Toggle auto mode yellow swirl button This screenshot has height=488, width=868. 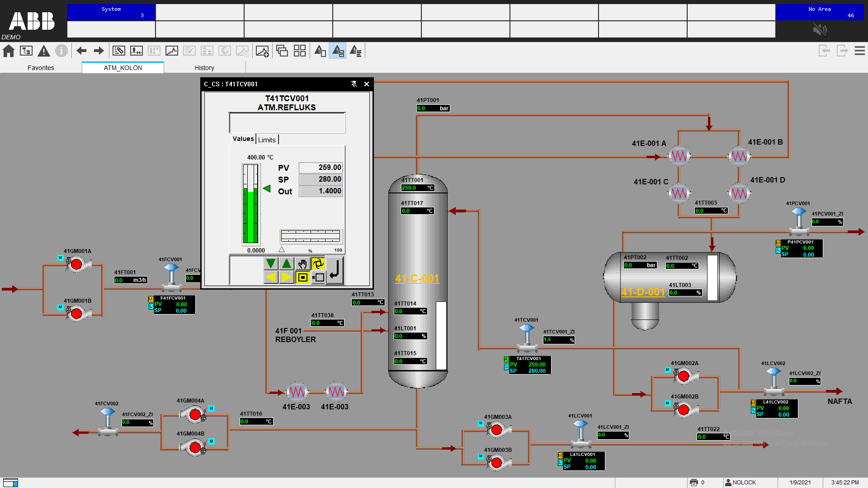[x=318, y=264]
